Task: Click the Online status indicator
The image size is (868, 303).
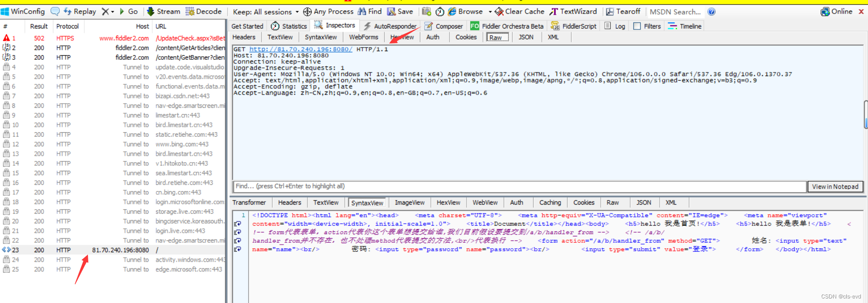Action: pos(837,11)
